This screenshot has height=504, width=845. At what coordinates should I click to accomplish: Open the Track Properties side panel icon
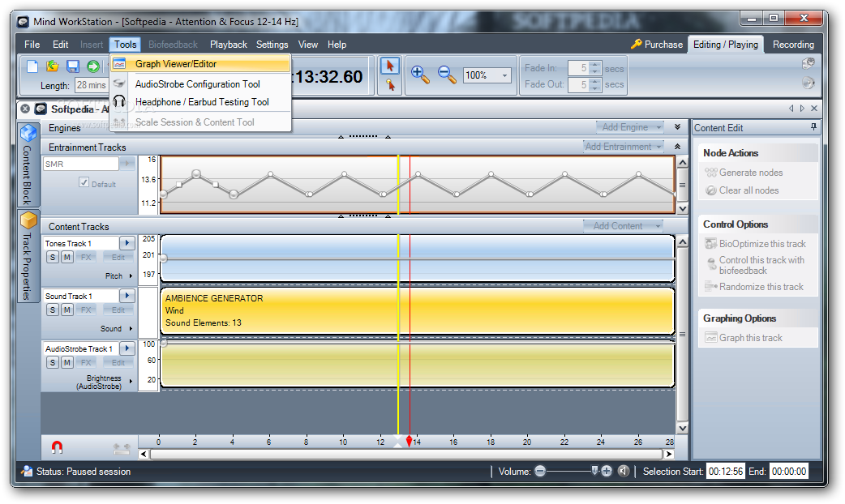pos(28,220)
